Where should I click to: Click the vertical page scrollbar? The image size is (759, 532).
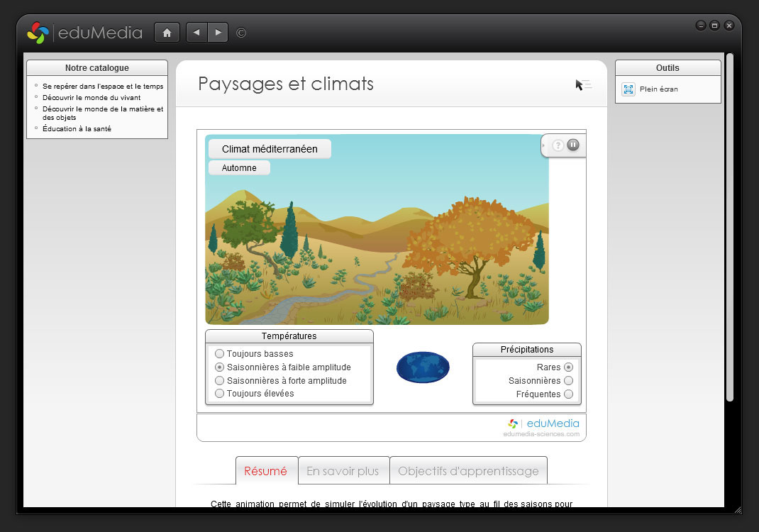click(x=729, y=227)
